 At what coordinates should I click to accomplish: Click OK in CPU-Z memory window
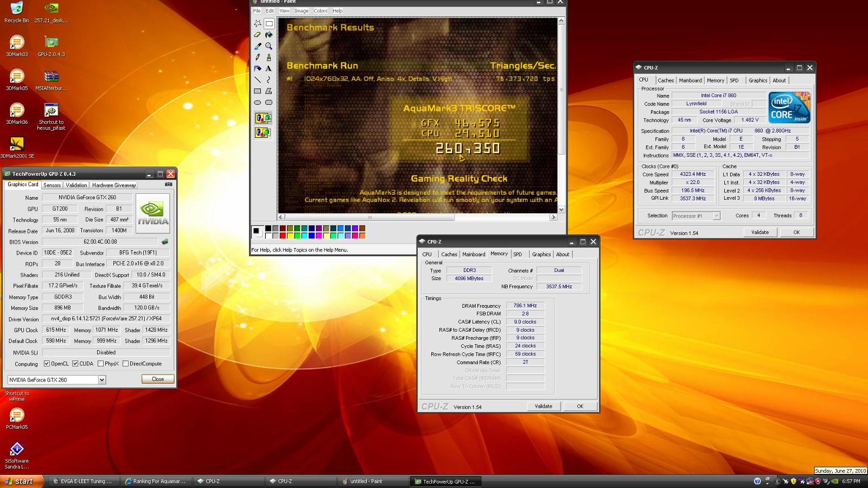click(x=580, y=406)
